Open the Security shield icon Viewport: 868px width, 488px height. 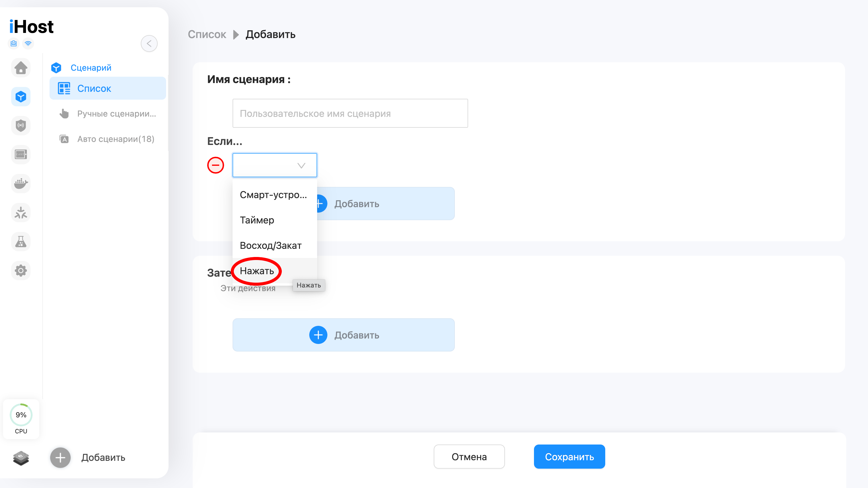coord(21,126)
